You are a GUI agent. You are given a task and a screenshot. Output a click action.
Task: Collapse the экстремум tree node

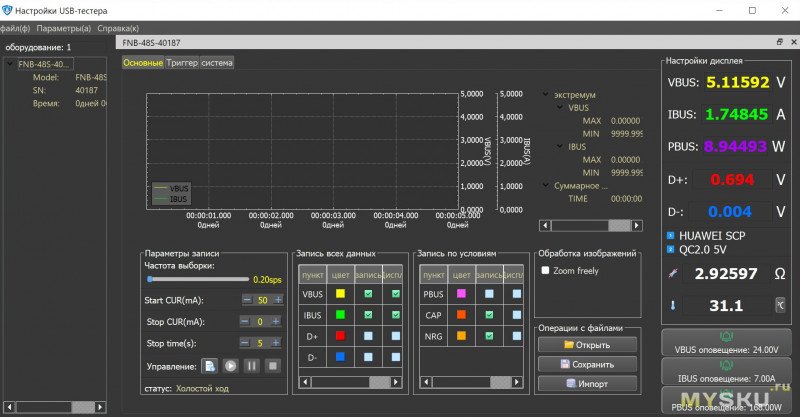tap(546, 95)
